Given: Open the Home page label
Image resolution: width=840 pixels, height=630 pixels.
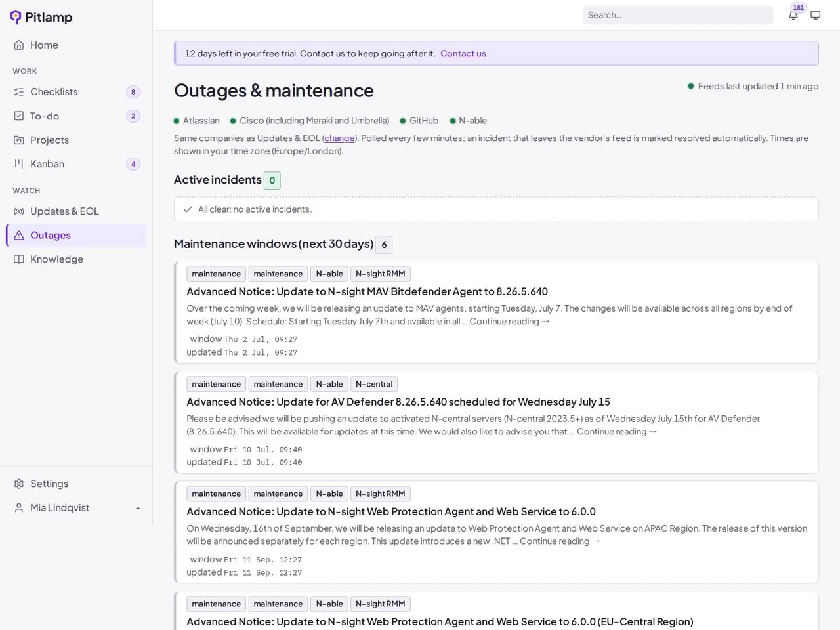Looking at the screenshot, I should [x=44, y=45].
